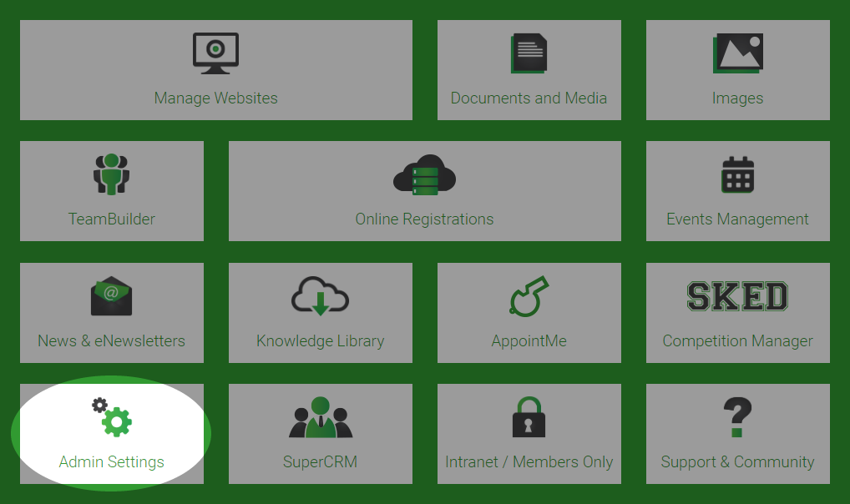Click the Images picture icon
This screenshot has height=504, width=850.
(738, 53)
